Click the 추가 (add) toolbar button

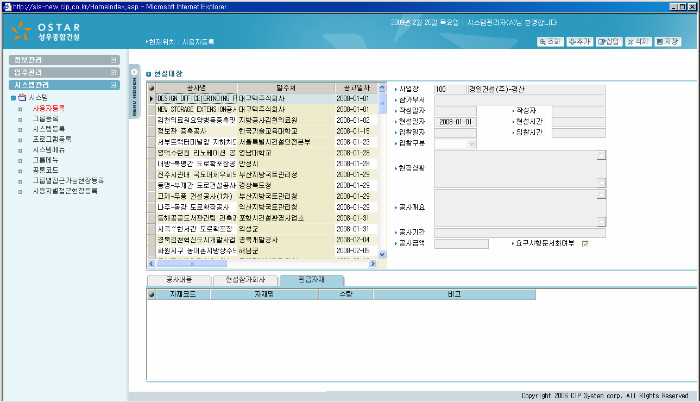click(579, 42)
